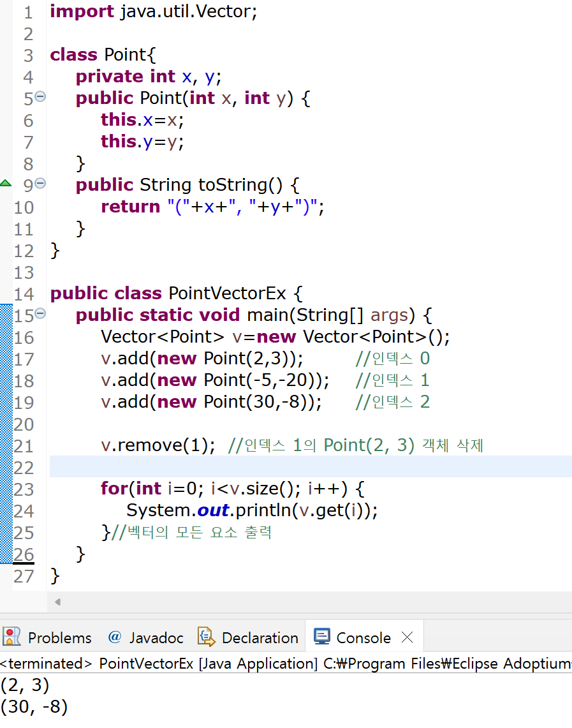Click 'PointVectorEx' class name on line 14

(x=227, y=293)
